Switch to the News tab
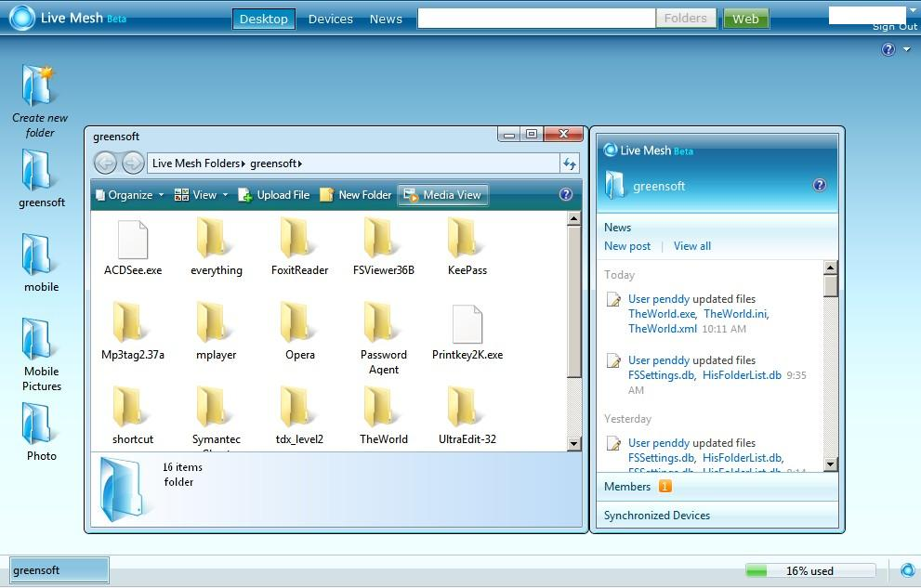921x588 pixels. 386,19
